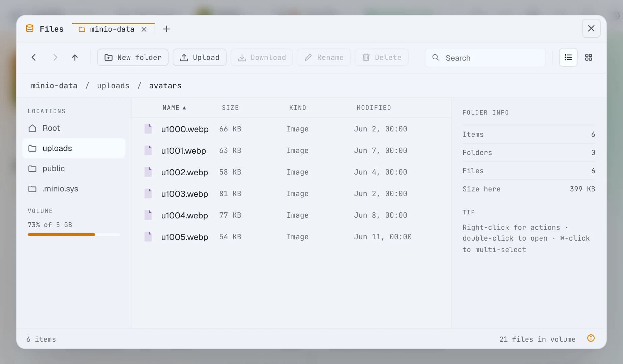Click the magnifier icon in the search box
This screenshot has height=364, width=623.
(436, 58)
